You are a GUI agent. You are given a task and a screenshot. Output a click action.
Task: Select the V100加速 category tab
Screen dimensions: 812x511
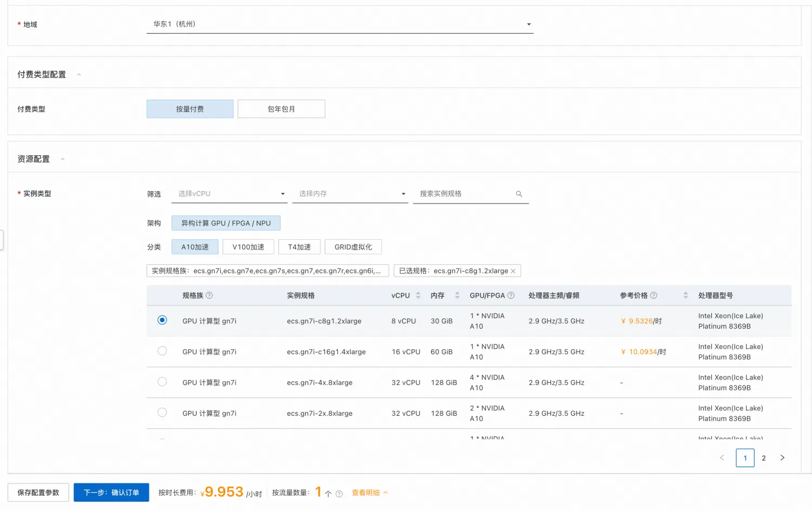click(x=248, y=247)
